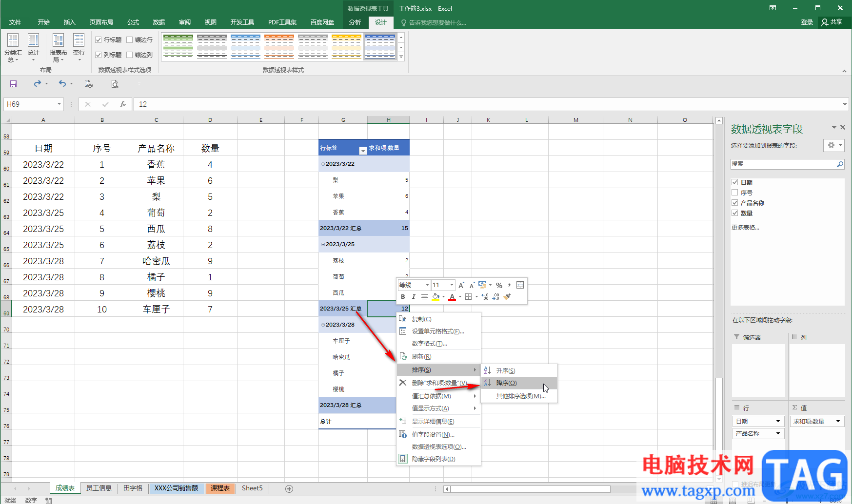Switch to the 员工信息 sheet tab
This screenshot has height=504, width=852.
(x=99, y=488)
